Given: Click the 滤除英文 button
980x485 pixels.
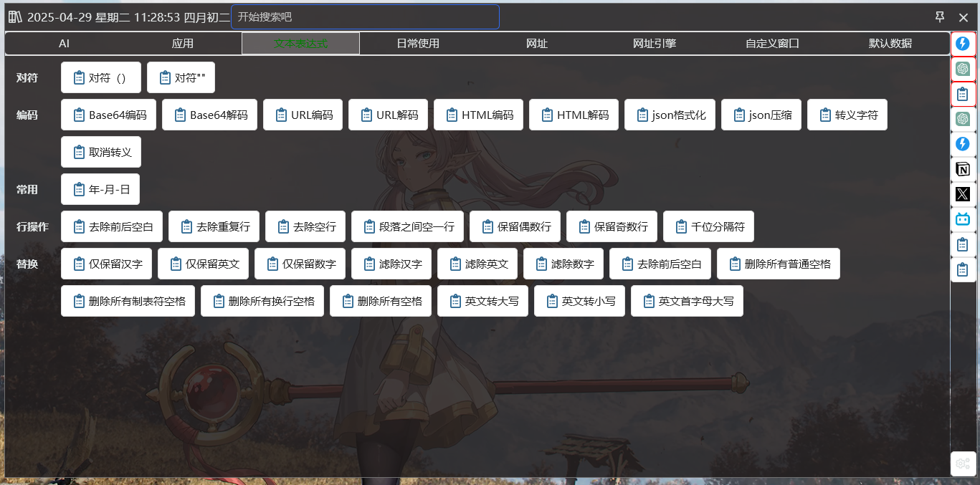Looking at the screenshot, I should point(477,264).
